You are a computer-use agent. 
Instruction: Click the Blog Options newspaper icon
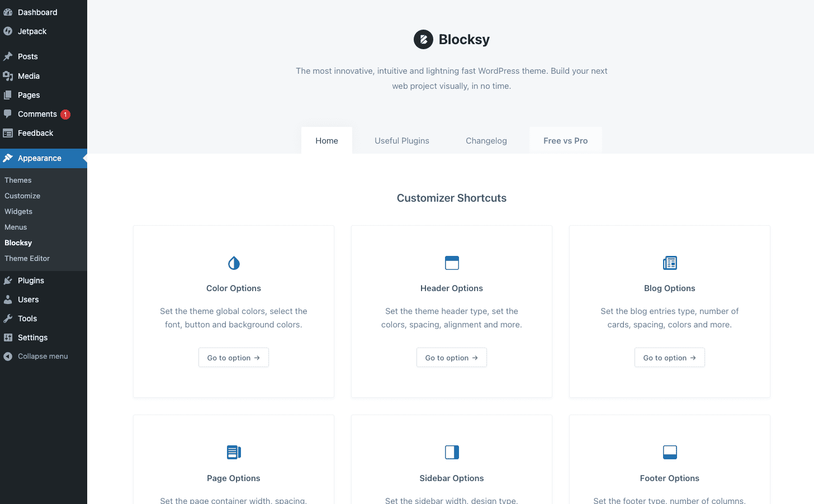coord(670,263)
